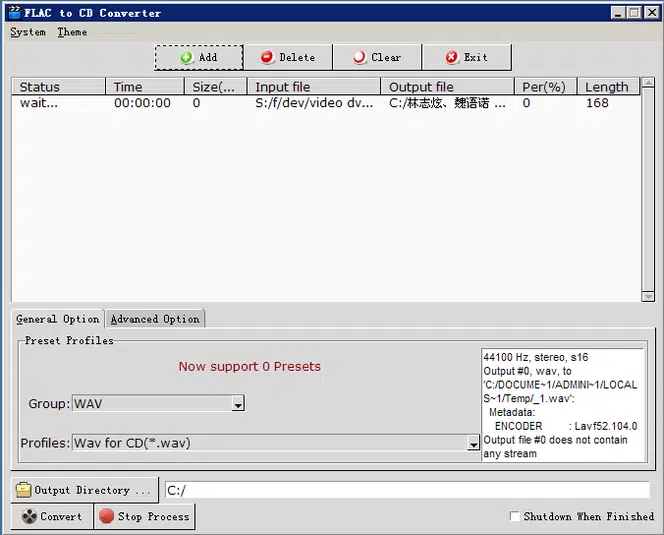Click the Stop Process button
Image resolution: width=664 pixels, height=535 pixels.
pyautogui.click(x=144, y=517)
